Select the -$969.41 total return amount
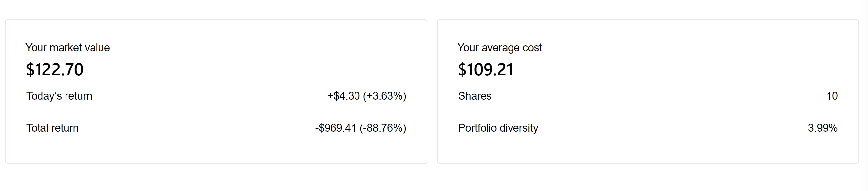The height and width of the screenshot is (191, 868). pos(336,128)
